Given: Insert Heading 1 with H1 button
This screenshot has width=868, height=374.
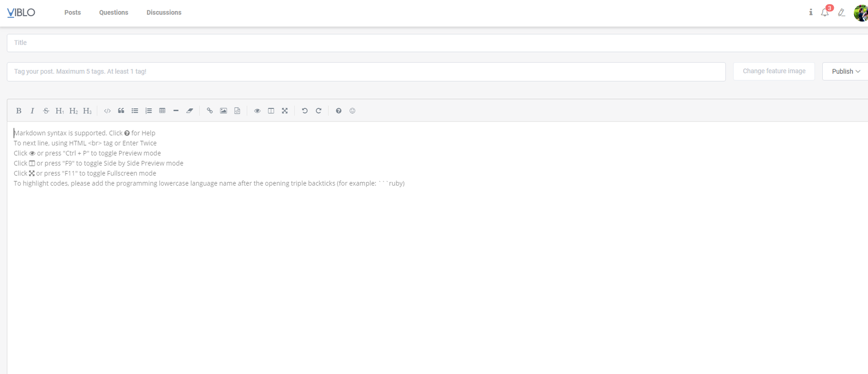Looking at the screenshot, I should pos(59,111).
